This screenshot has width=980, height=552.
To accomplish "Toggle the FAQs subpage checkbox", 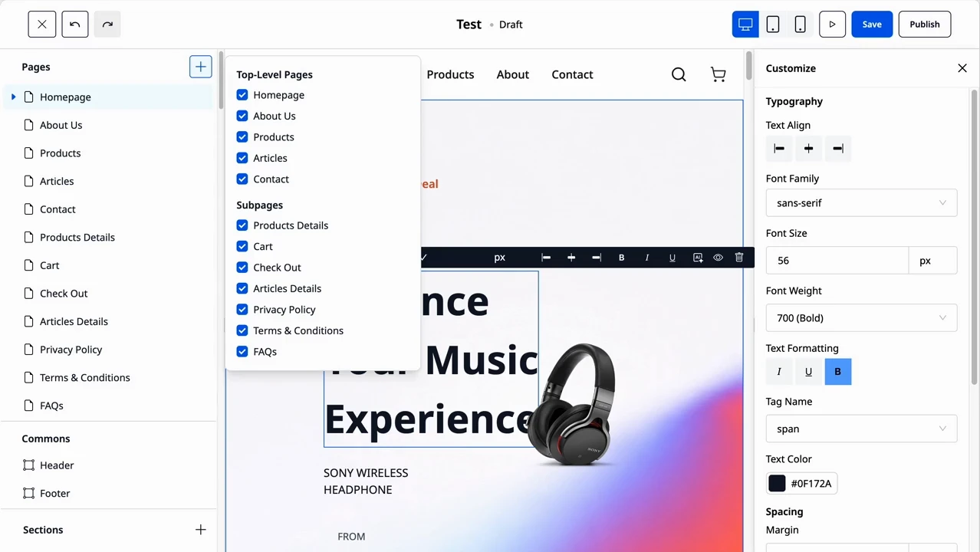I will (x=242, y=352).
